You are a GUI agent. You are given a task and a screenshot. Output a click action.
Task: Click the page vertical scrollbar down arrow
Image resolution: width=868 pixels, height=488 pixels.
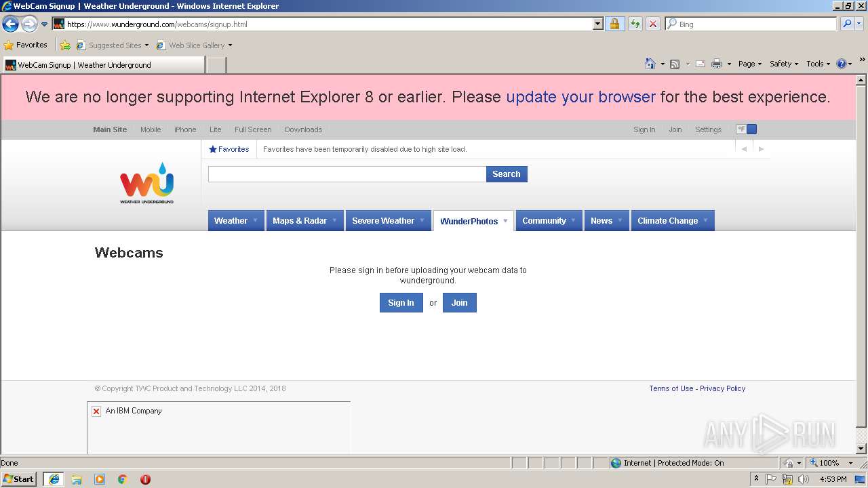coord(862,449)
